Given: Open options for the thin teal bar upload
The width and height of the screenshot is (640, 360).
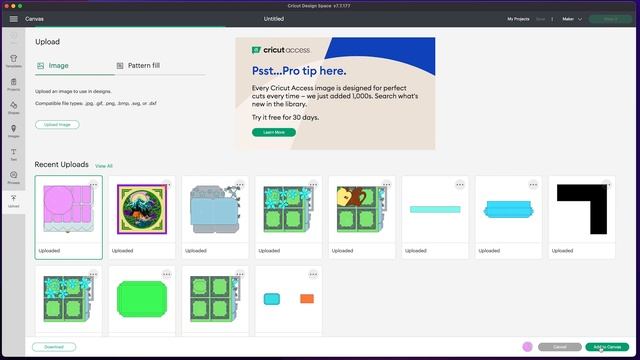Looking at the screenshot, I should (460, 185).
